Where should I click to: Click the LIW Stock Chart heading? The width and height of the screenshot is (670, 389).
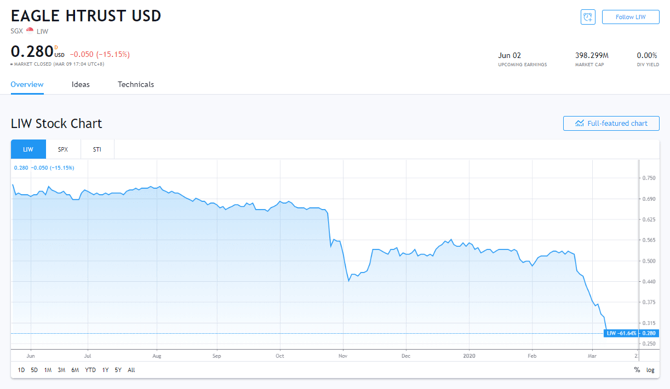click(56, 124)
